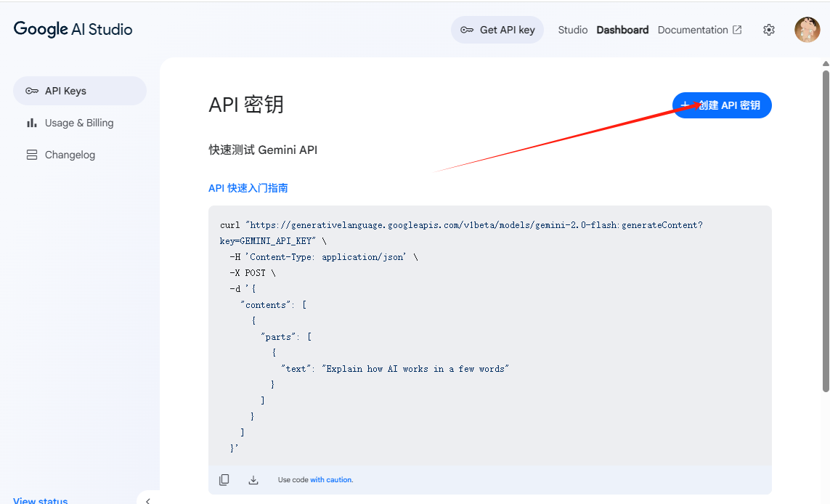This screenshot has width=830, height=504.
Task: Click the external link icon beside Documentation
Action: click(x=737, y=31)
